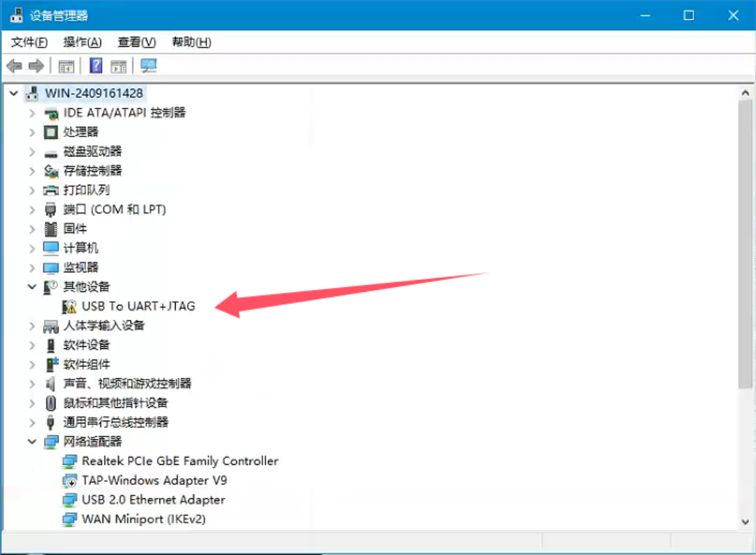Collapse the 其他设备 category

(x=32, y=286)
